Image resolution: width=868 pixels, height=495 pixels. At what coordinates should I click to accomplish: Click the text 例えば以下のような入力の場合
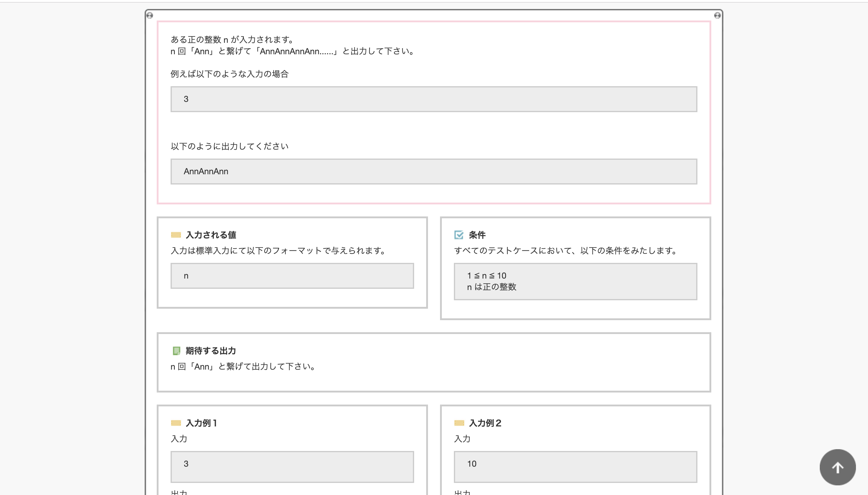click(230, 74)
